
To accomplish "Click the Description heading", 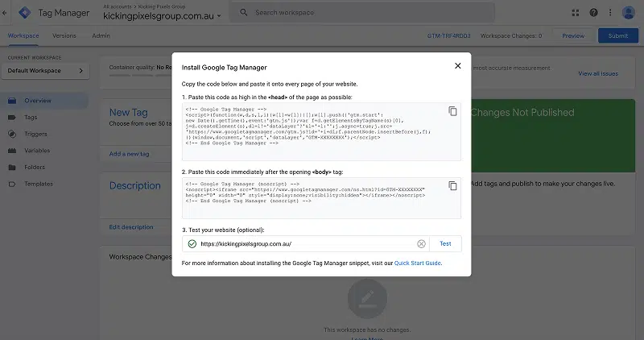I will pos(134,186).
